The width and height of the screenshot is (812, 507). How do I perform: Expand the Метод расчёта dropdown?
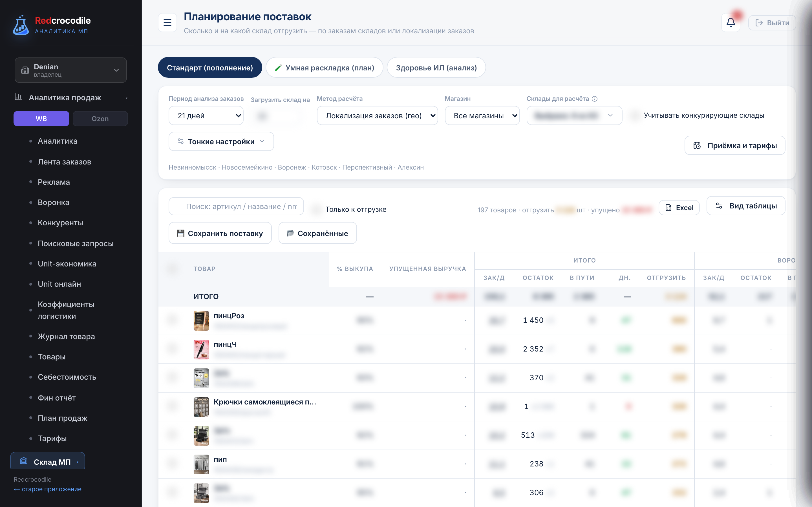click(x=377, y=116)
